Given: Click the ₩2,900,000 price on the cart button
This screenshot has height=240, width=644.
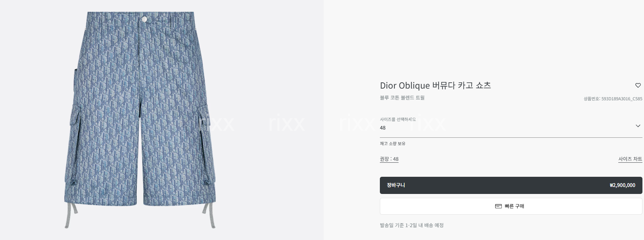Looking at the screenshot, I should (x=622, y=185).
